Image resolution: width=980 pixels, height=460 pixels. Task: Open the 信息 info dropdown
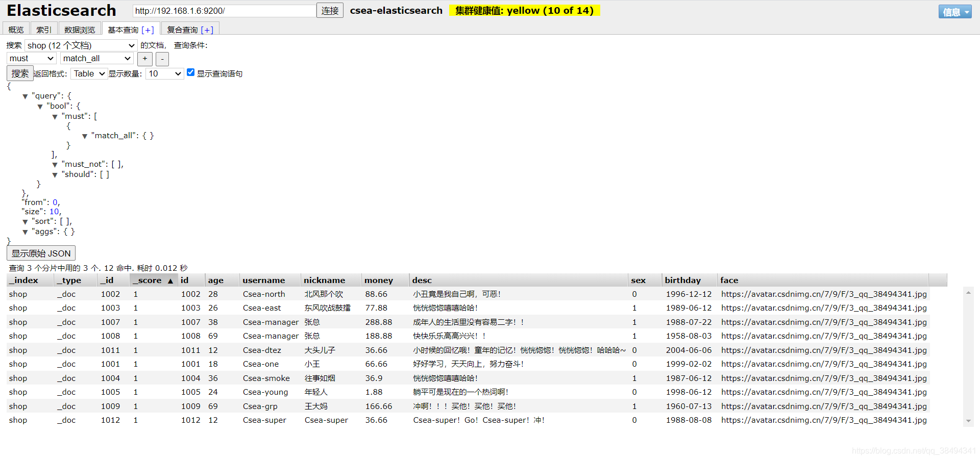955,12
